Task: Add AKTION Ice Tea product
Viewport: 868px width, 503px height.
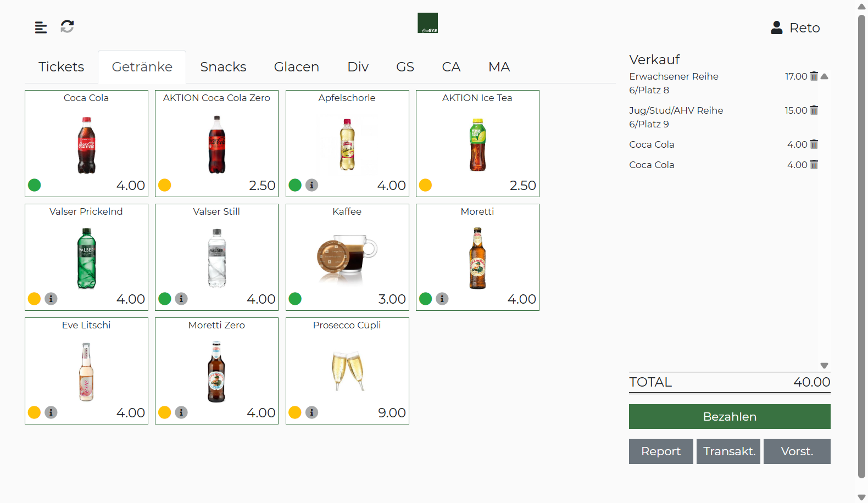Action: click(x=477, y=145)
